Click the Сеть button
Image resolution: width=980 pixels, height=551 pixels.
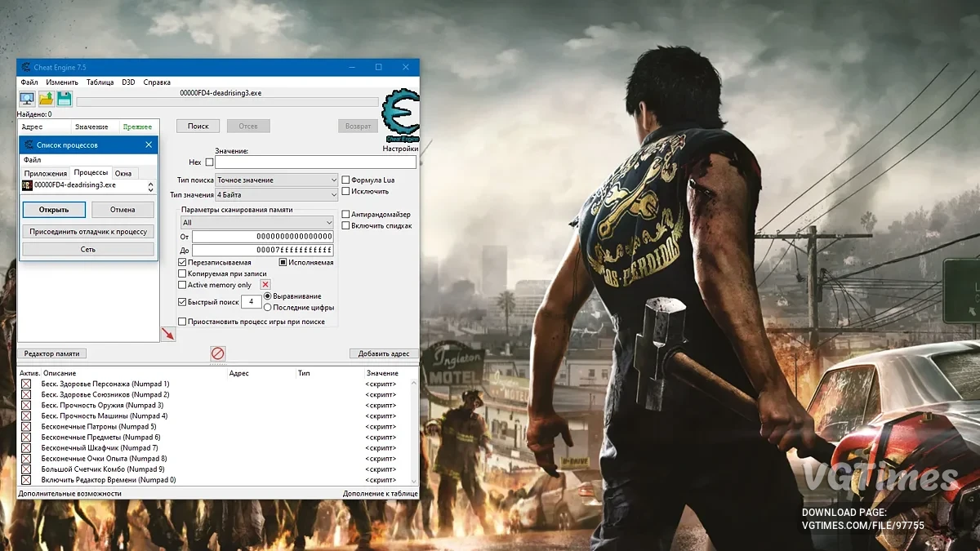pos(88,249)
